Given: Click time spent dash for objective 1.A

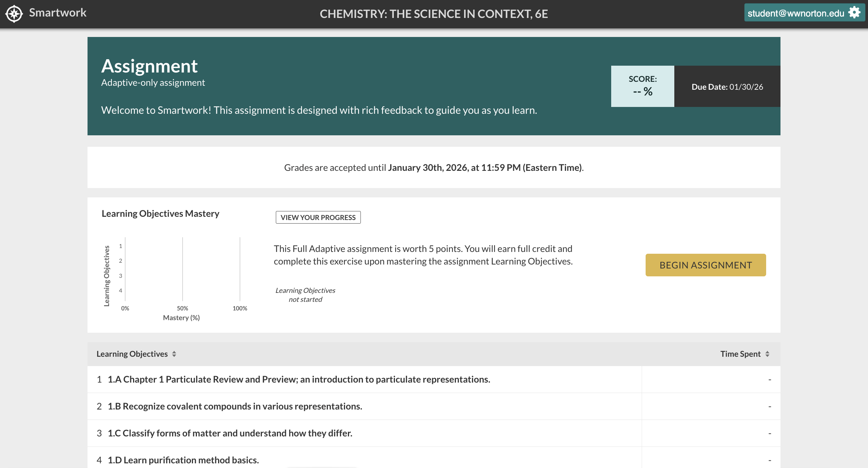Looking at the screenshot, I should pyautogui.click(x=769, y=379).
